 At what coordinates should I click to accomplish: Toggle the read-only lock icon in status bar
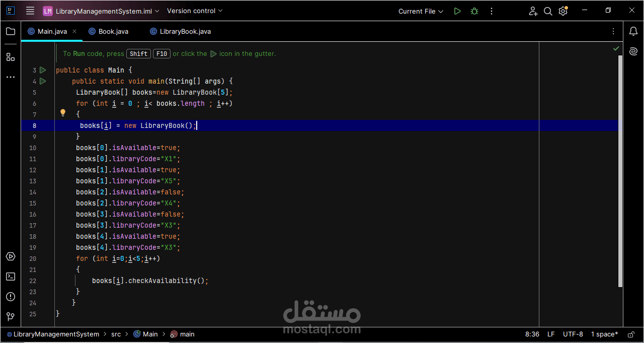[x=631, y=334]
